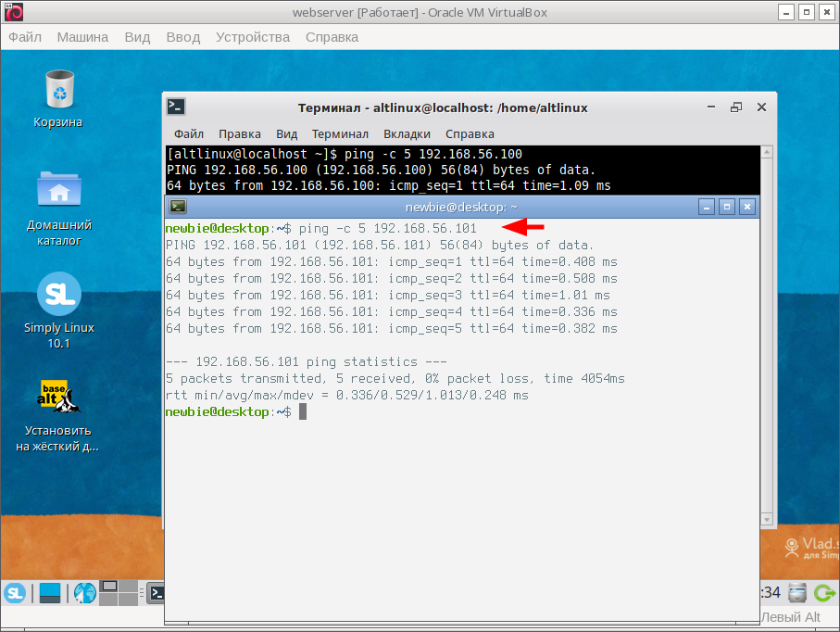Click '192.168.56.101 ping statistics' line
Screen dimensions: 840x632
pyautogui.click(x=306, y=361)
